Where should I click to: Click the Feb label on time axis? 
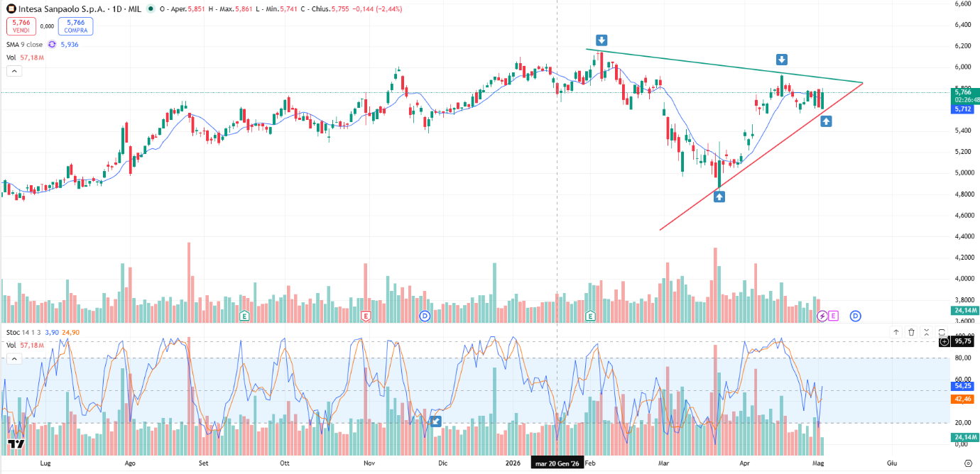[591, 463]
